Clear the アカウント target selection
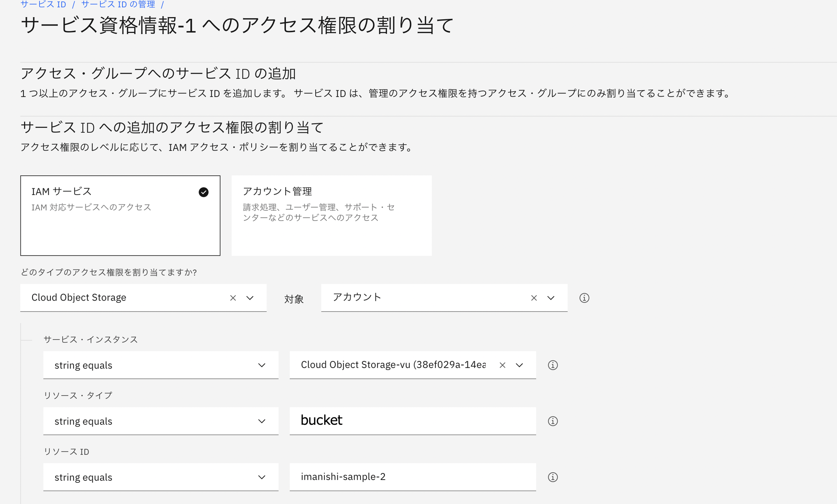 pos(534,298)
